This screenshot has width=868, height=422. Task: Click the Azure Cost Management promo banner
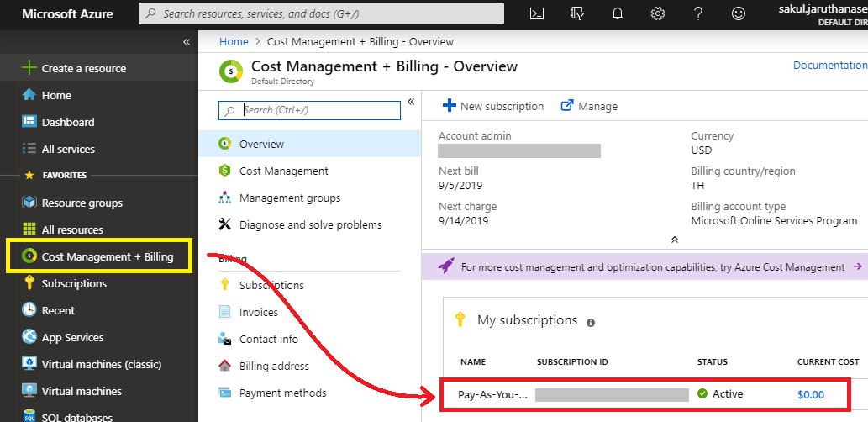(644, 267)
